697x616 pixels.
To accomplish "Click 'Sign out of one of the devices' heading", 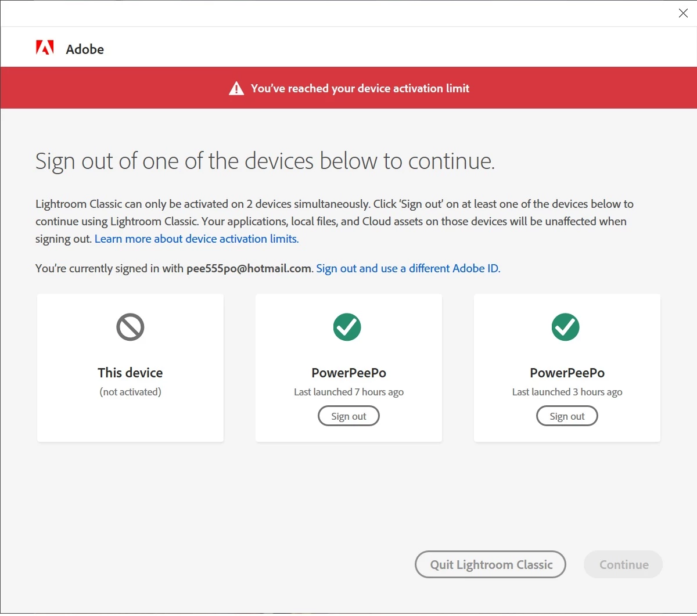I will click(x=265, y=161).
